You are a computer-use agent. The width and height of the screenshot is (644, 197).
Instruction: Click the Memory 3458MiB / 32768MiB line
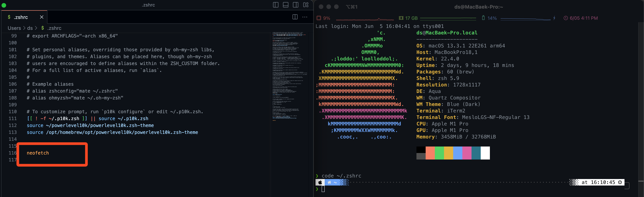tap(456, 137)
